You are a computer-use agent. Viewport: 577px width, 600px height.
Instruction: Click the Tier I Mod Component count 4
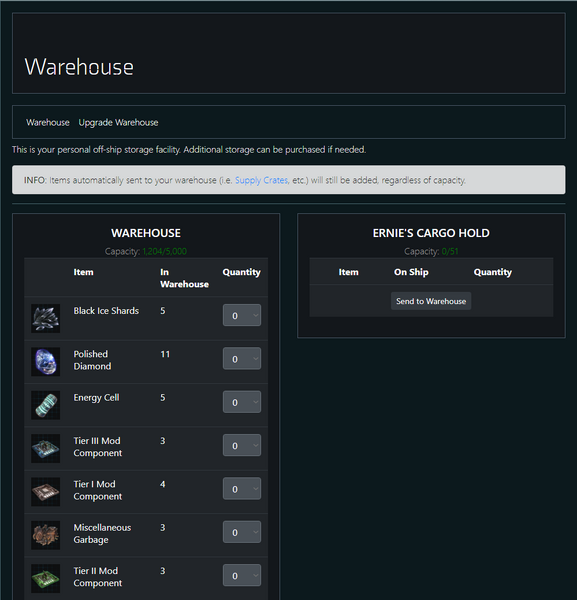coord(163,484)
